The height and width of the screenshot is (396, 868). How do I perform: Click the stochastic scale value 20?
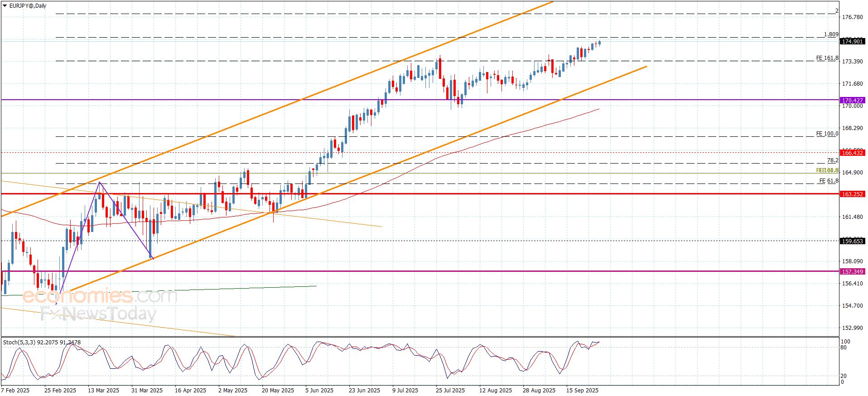point(844,376)
